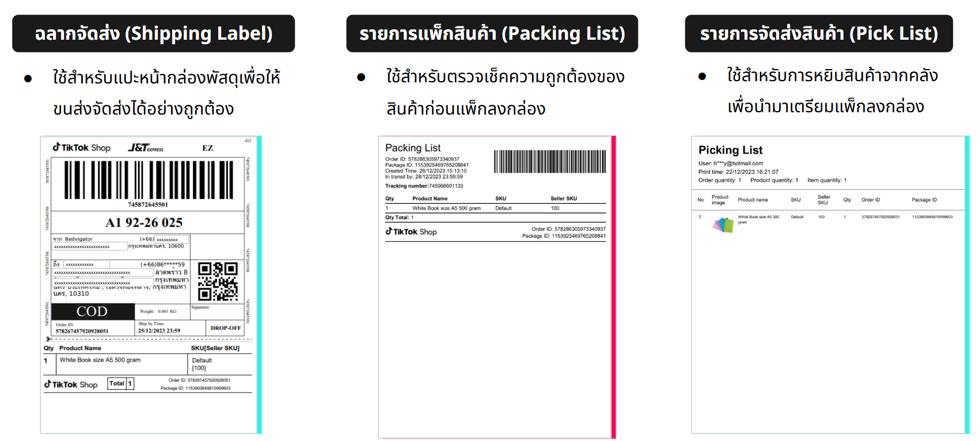Select the Pick List header
The width and height of the screenshot is (980, 441).
(x=818, y=33)
